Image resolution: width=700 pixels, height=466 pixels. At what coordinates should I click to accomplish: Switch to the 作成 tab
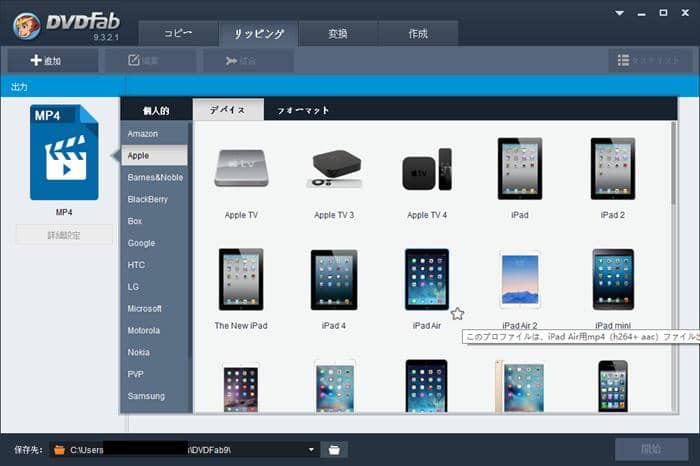418,33
